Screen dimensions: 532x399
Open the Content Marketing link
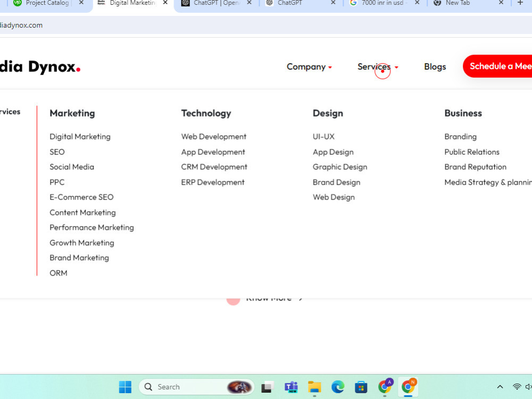pos(83,213)
